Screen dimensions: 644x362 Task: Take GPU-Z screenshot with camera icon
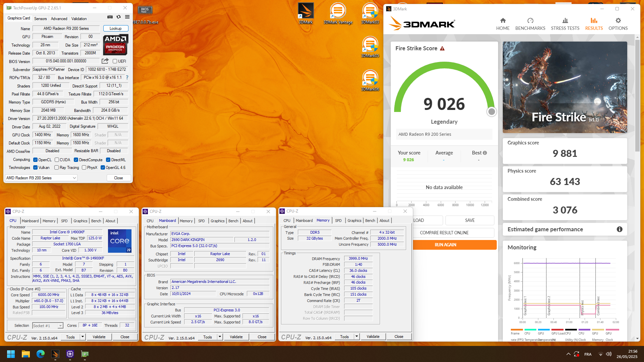click(x=110, y=17)
